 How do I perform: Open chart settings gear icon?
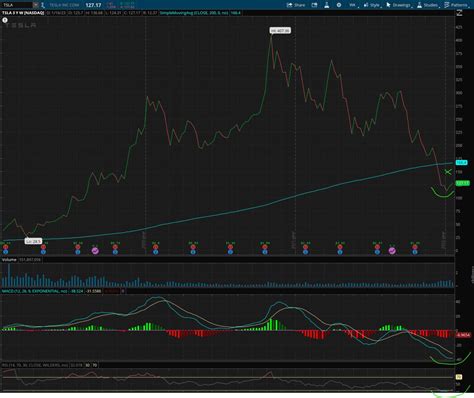(x=339, y=5)
